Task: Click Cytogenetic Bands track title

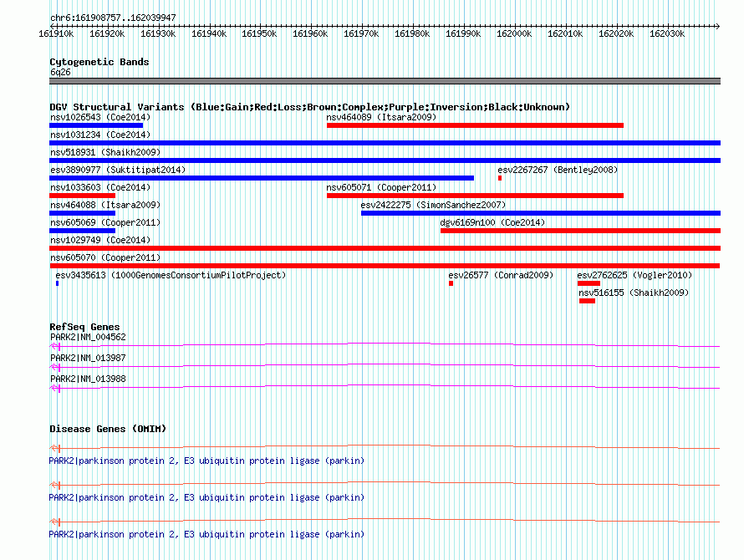Action: (x=99, y=62)
